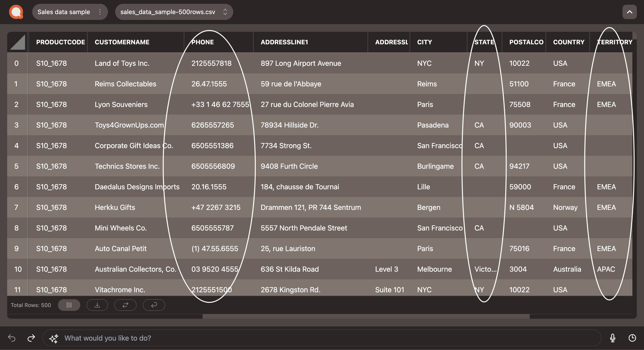Viewport: 644px width, 350px height.
Task: Click the download icon in the table footer
Action: click(97, 305)
